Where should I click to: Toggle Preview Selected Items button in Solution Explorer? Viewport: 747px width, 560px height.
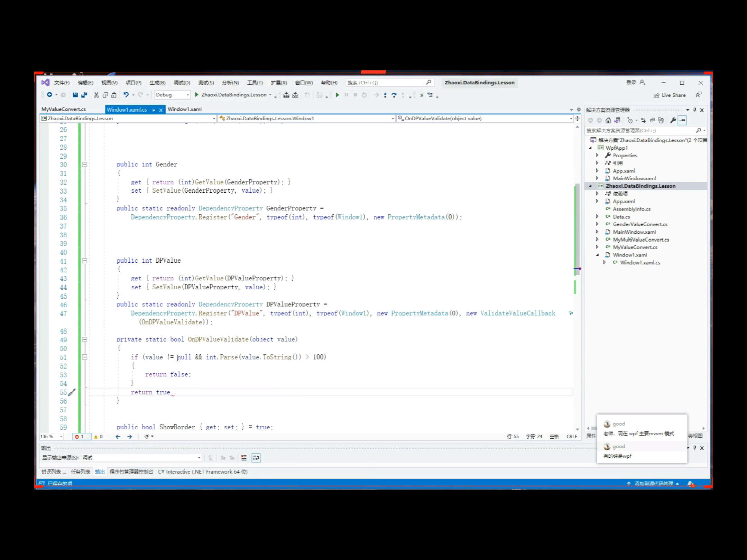682,120
